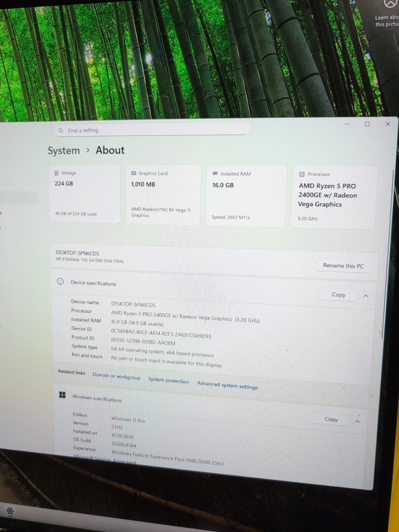
Task: Focus the Find a setting search box
Action: [152, 129]
